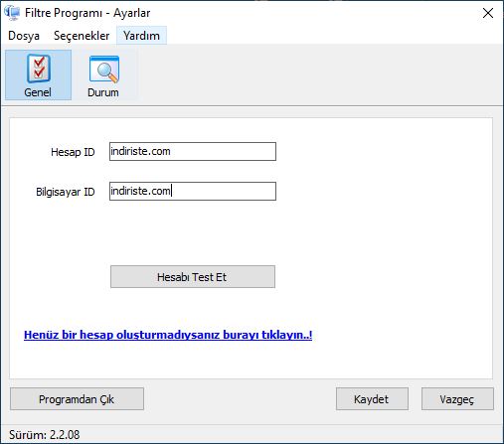
Task: Click the Programdan Çık button
Action: point(77,399)
